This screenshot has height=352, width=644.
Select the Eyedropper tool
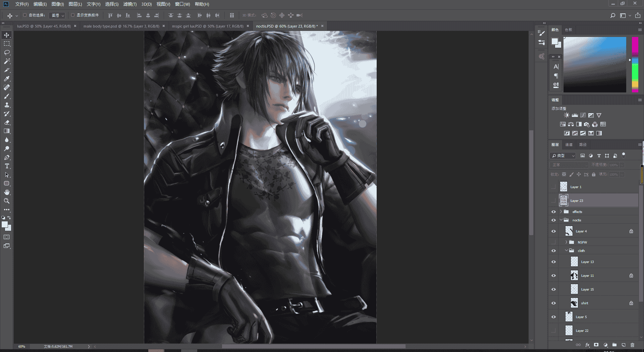(x=7, y=79)
